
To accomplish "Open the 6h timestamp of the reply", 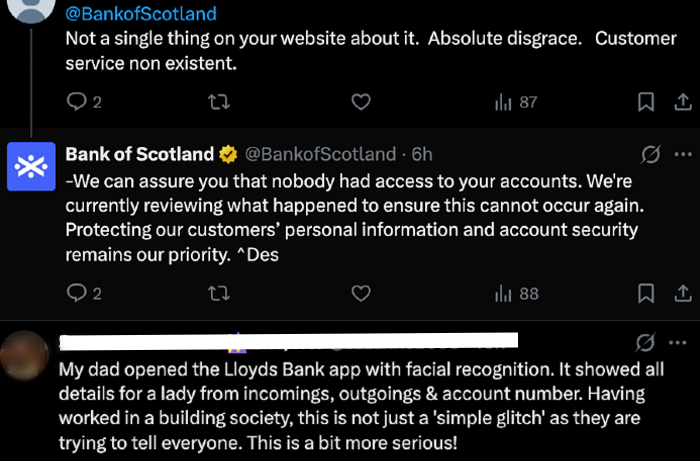I will click(x=422, y=154).
